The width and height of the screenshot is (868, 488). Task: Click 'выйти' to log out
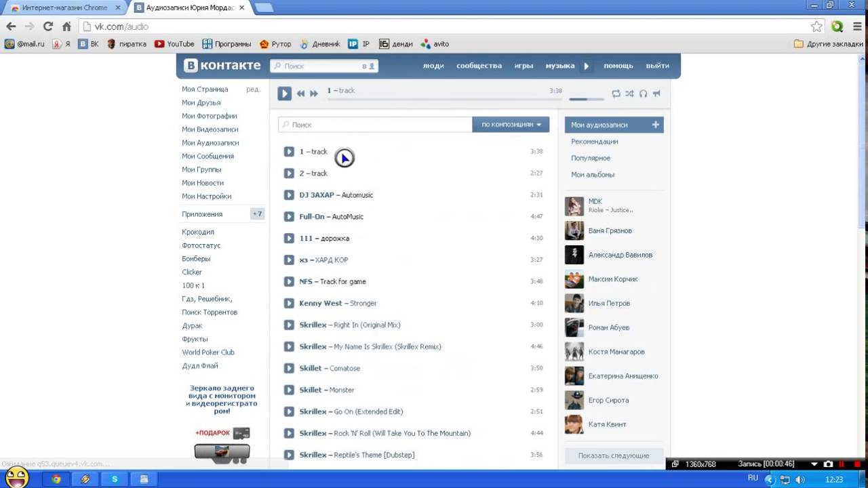(x=658, y=66)
